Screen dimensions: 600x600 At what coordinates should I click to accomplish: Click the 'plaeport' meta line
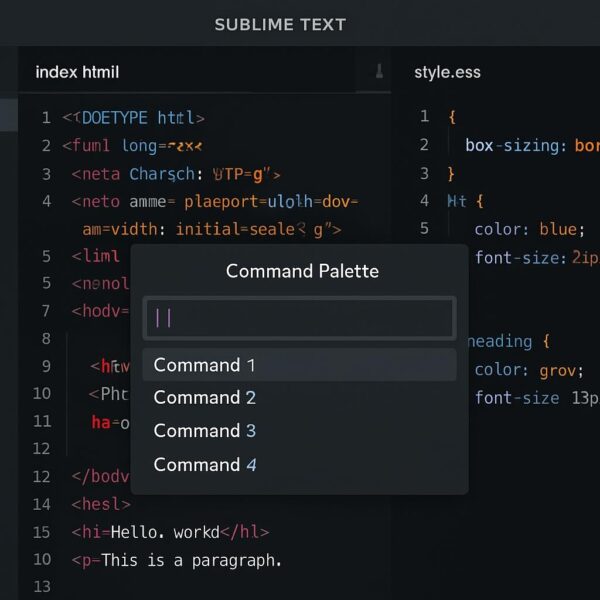(215, 202)
